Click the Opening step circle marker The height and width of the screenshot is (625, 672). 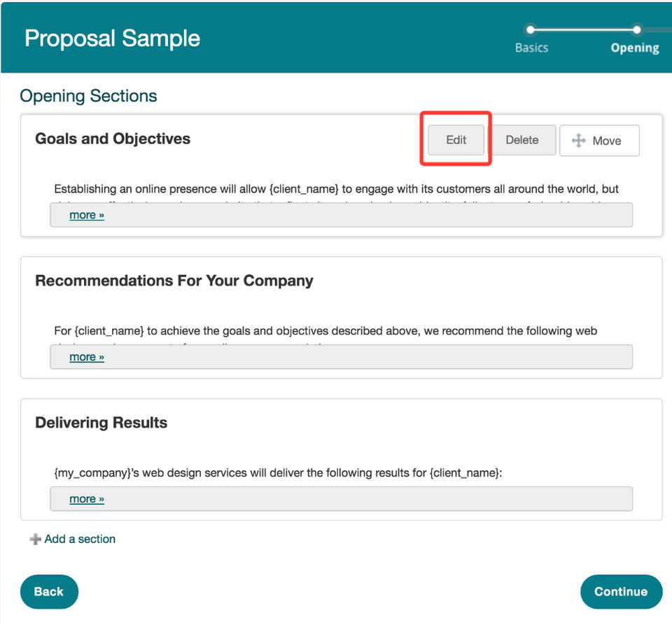pos(636,29)
